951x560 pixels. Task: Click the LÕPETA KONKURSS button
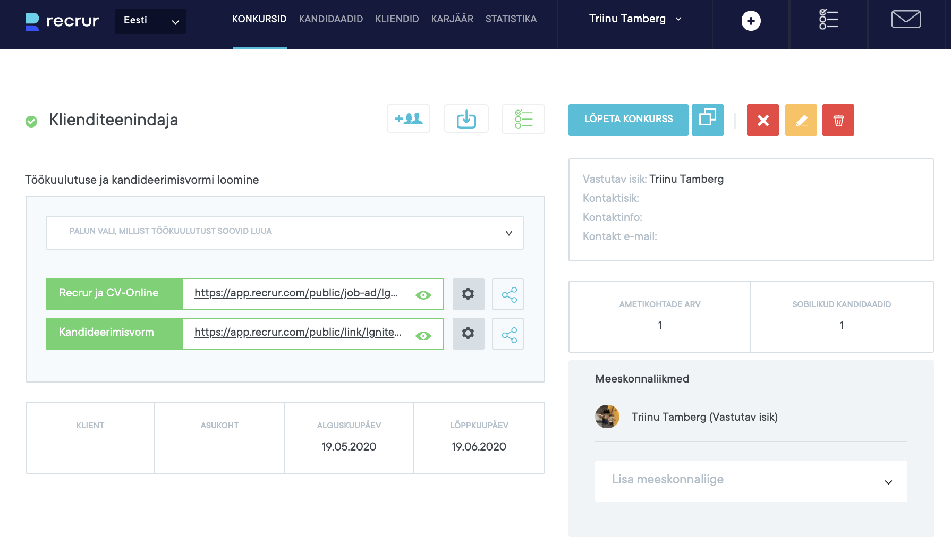(628, 120)
